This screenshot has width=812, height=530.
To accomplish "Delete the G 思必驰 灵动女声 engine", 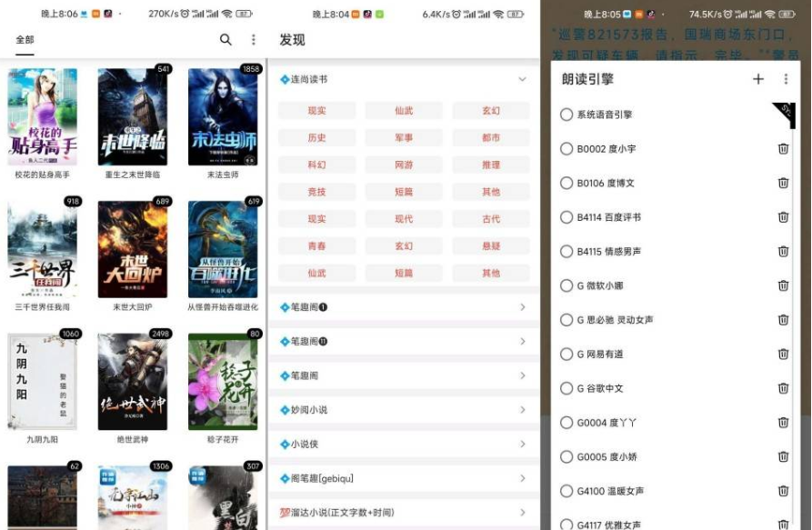I will tap(783, 319).
